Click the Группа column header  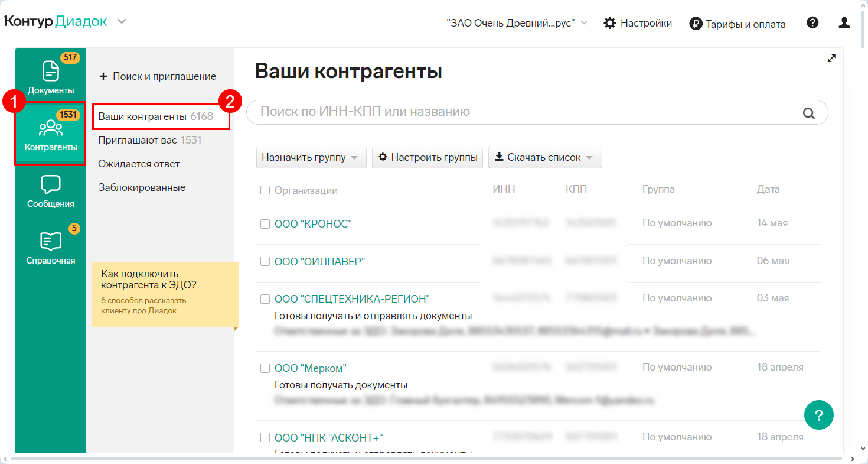pyautogui.click(x=658, y=190)
